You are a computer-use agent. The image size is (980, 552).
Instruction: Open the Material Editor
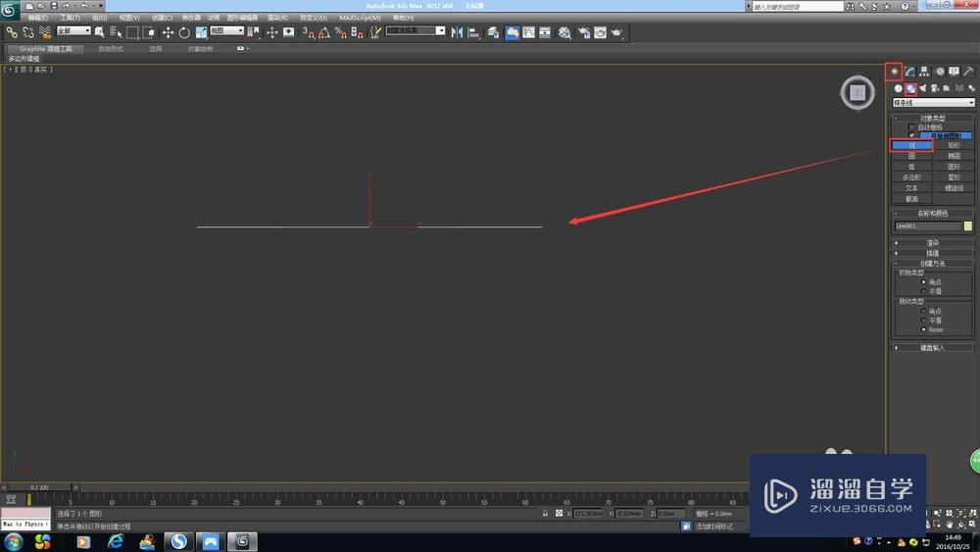tap(564, 32)
